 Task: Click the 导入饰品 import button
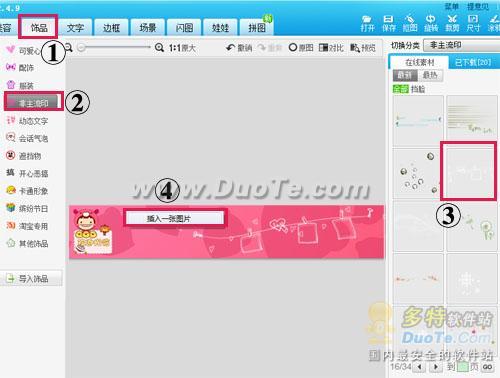pos(31,278)
